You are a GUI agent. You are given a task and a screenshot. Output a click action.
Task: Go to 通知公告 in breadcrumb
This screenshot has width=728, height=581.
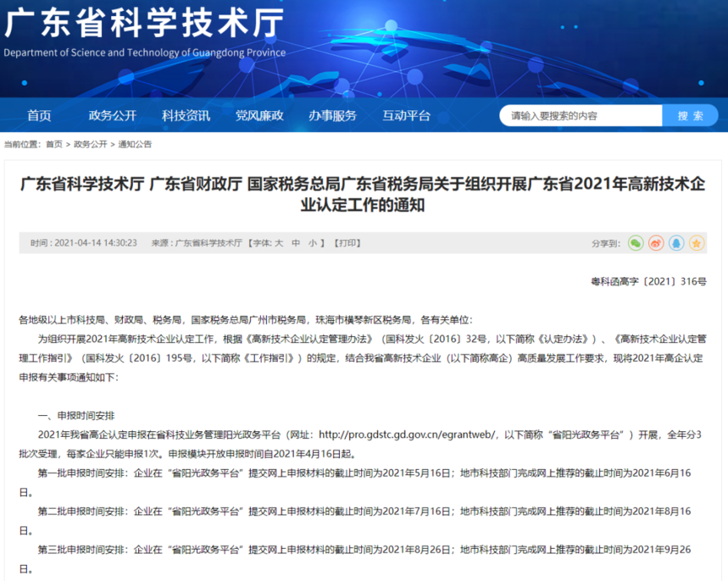click(x=135, y=144)
